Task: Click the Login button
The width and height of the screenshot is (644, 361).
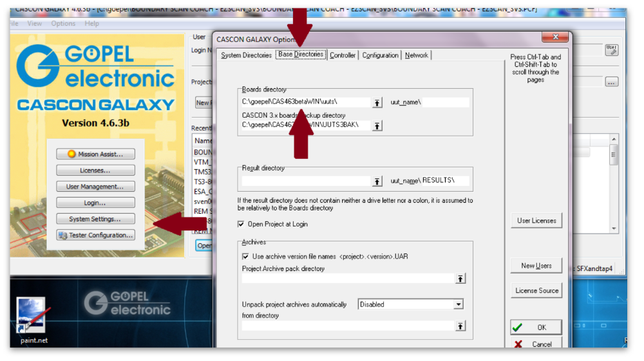Action: 96,203
